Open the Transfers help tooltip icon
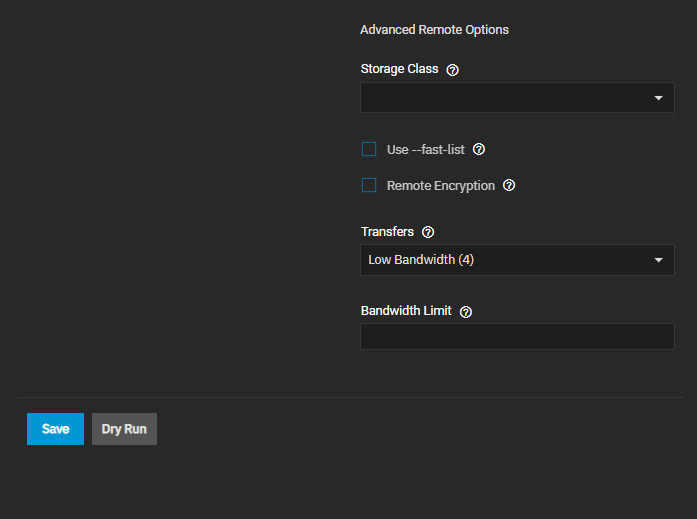 pos(428,232)
